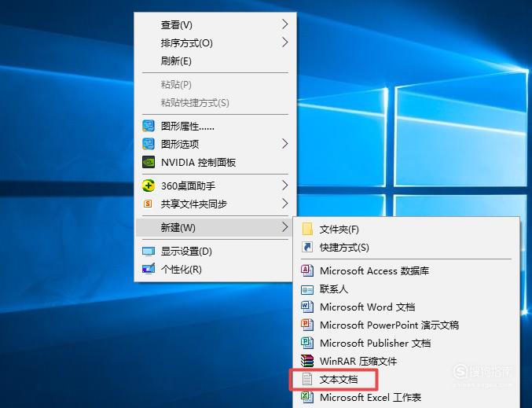Click the WinRAR archive books icon
532x408 pixels.
point(307,361)
